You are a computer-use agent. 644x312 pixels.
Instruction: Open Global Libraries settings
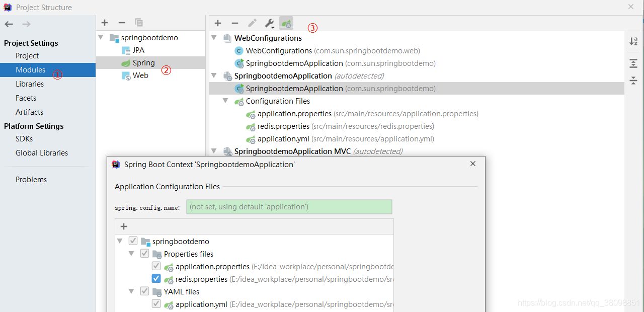pos(42,153)
